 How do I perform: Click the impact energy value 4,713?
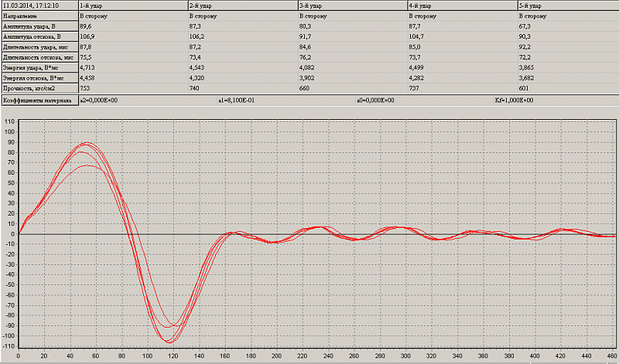pyautogui.click(x=87, y=68)
